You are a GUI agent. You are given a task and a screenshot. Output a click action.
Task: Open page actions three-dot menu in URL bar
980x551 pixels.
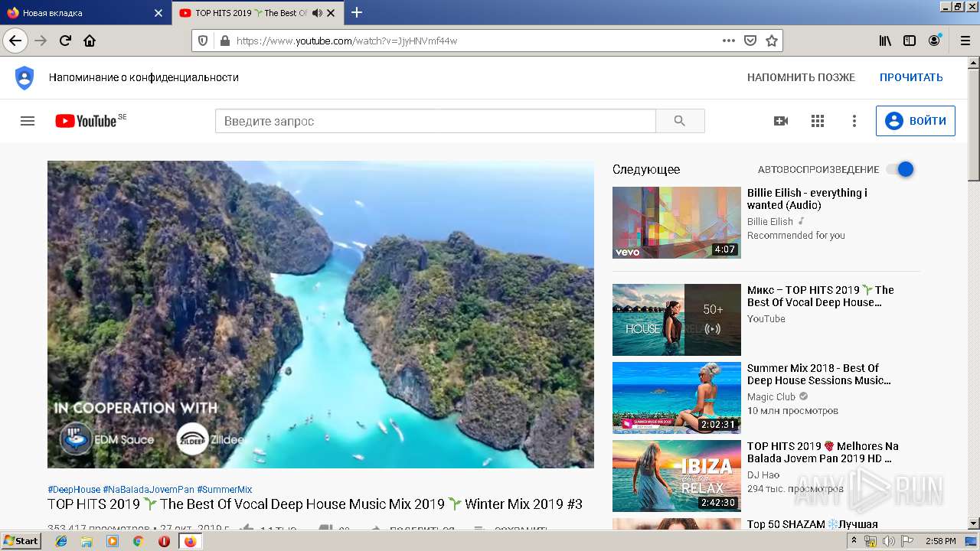coord(729,41)
